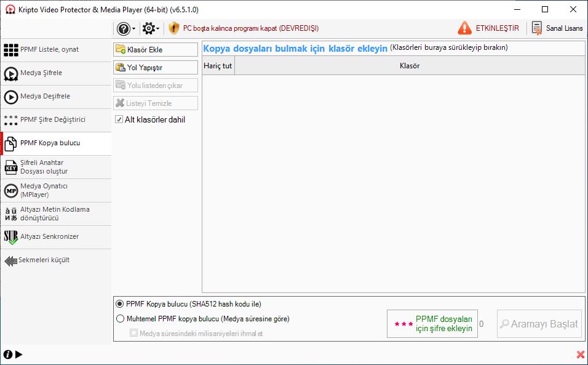588x365 pixels.
Task: Click the red X icon bottom right
Action: [x=580, y=355]
